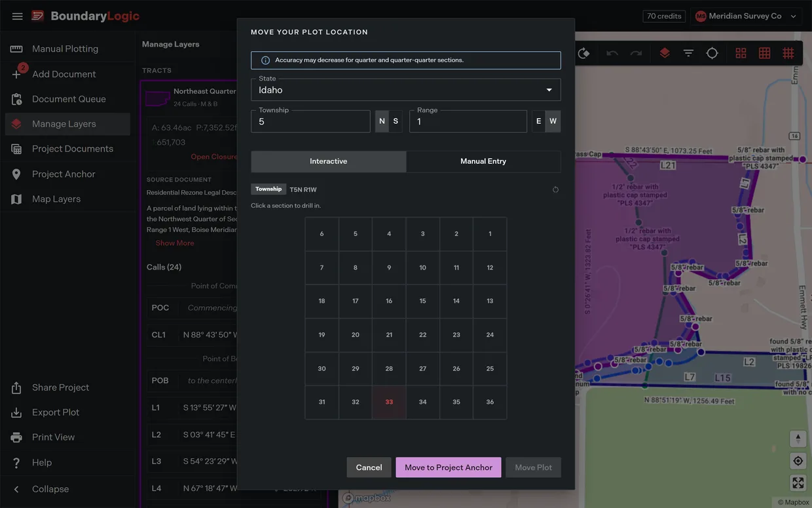Click the map compass north arrow

[x=798, y=439]
